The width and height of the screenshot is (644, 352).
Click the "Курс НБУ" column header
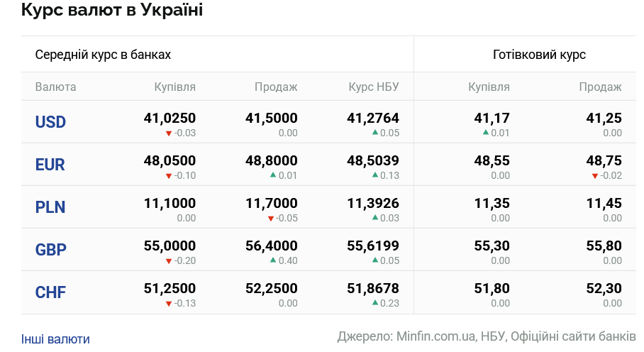tap(374, 87)
